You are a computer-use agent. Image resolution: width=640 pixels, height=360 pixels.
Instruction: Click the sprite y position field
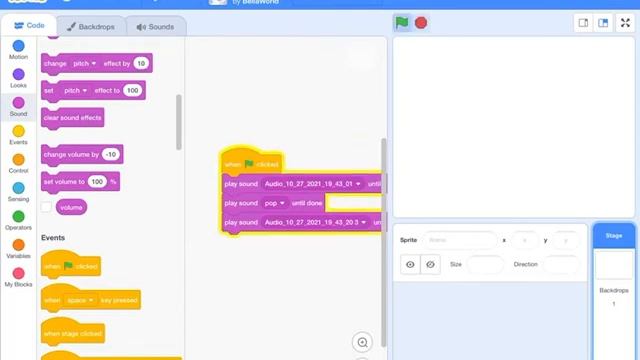(x=566, y=240)
